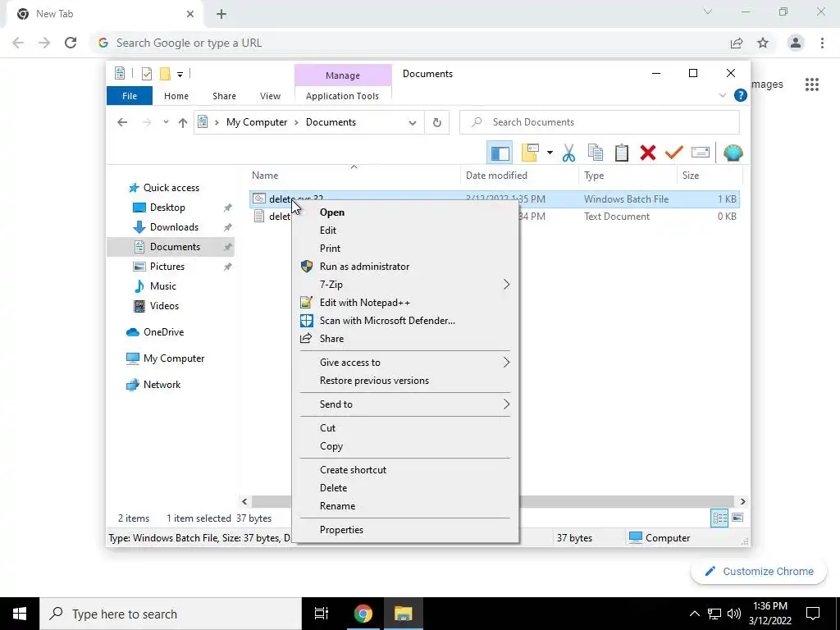The width and height of the screenshot is (840, 630).
Task: Expand the Send to submenu
Action: coord(405,404)
